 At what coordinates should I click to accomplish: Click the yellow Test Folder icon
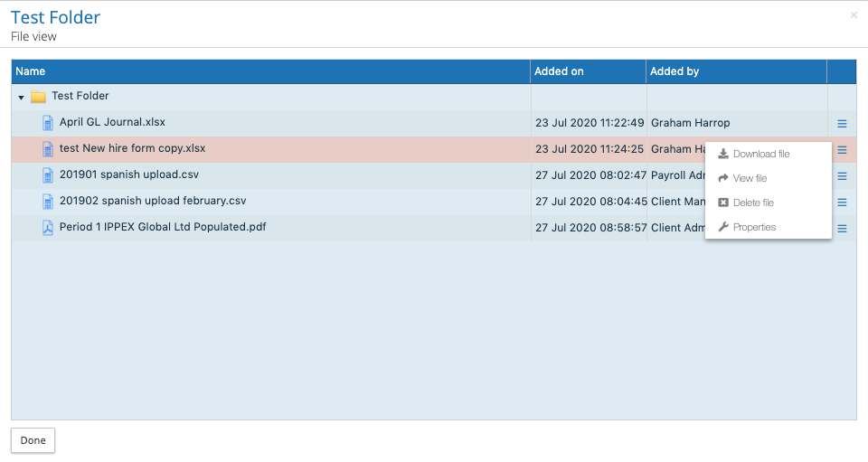pos(38,97)
